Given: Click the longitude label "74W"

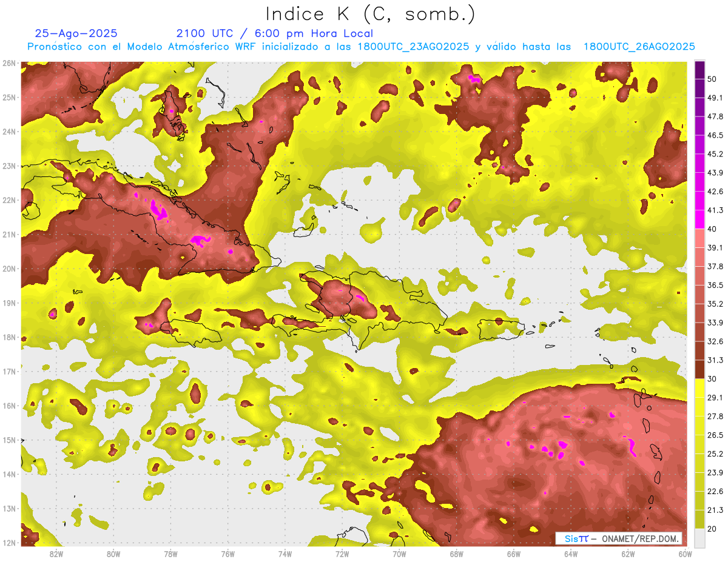Looking at the screenshot, I should click(x=285, y=554).
